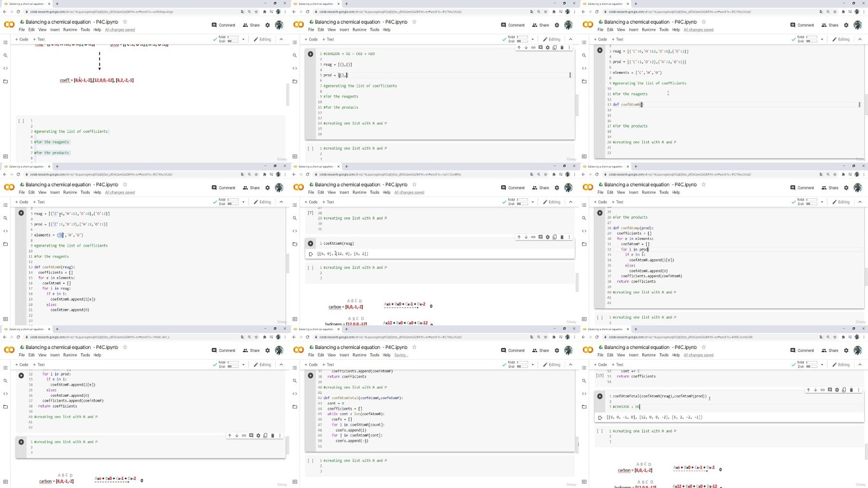Collapse header with chevron in 'def coefAtomR(reag):' window
868x488 pixels.
281,202
